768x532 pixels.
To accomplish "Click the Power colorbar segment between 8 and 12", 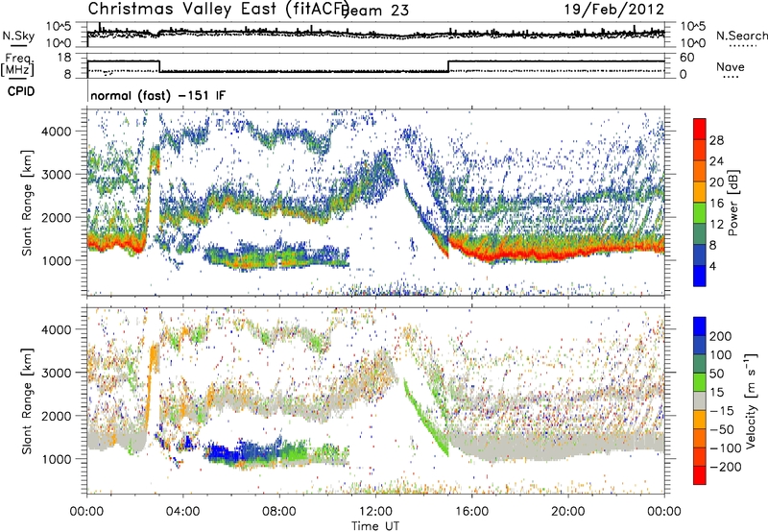I will point(700,234).
